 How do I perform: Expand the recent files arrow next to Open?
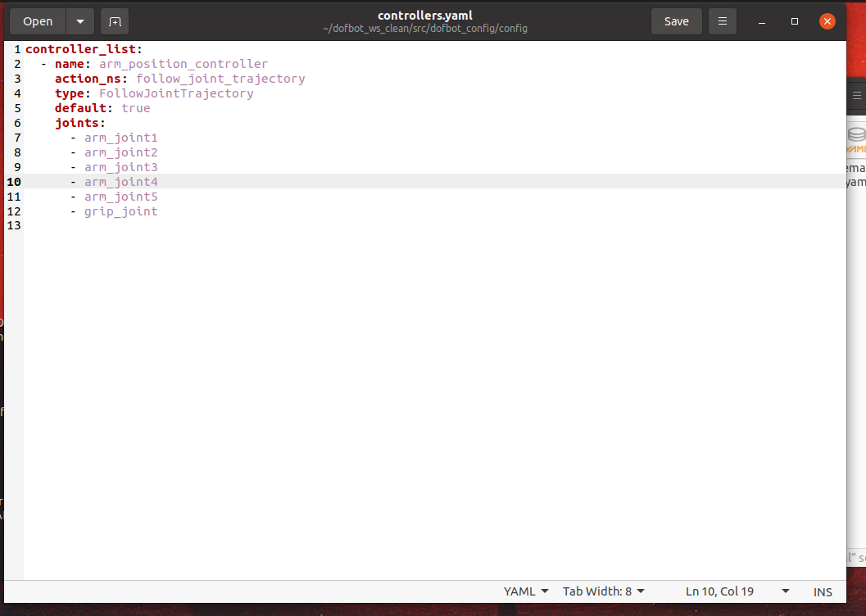coord(79,21)
